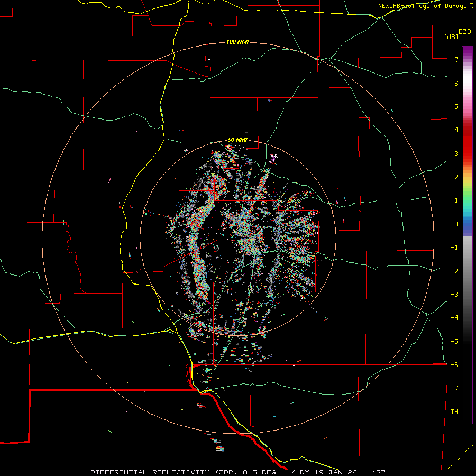Select the "-1" value on color scale
This screenshot has height=476, width=476.
(454, 248)
